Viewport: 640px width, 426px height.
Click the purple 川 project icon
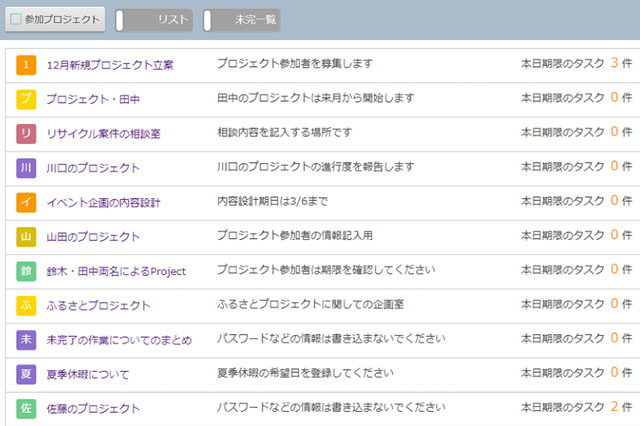click(x=26, y=168)
